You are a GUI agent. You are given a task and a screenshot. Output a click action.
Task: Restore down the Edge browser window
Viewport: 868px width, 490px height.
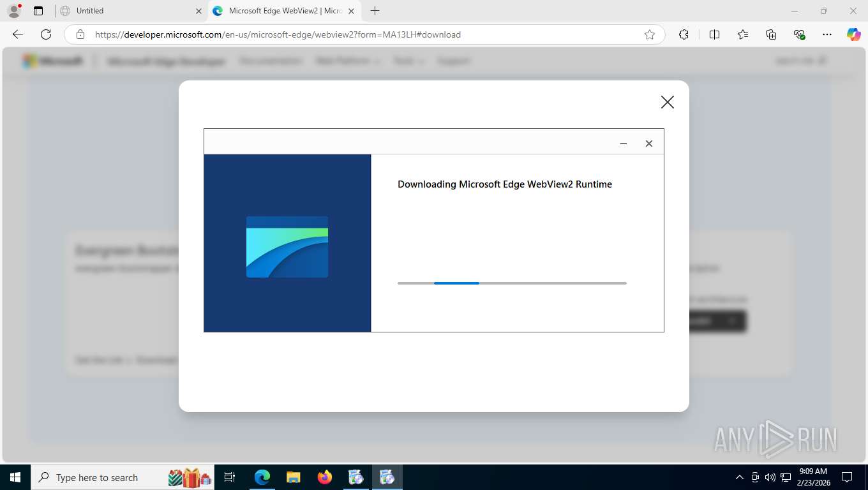tap(824, 11)
